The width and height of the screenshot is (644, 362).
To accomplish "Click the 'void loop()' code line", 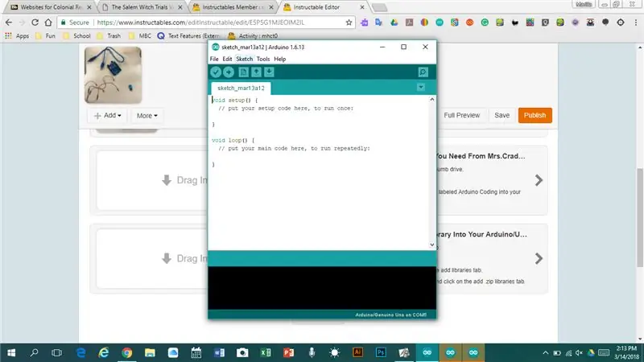I will pyautogui.click(x=233, y=140).
